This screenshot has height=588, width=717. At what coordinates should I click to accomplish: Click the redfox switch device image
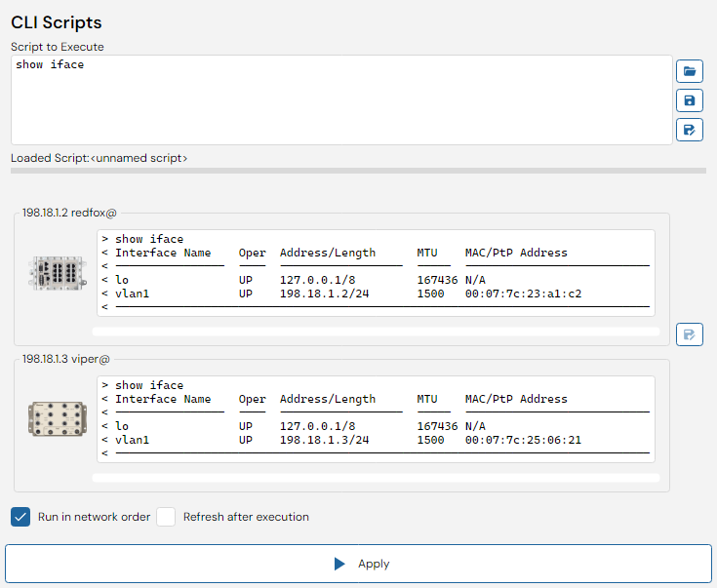tap(58, 273)
